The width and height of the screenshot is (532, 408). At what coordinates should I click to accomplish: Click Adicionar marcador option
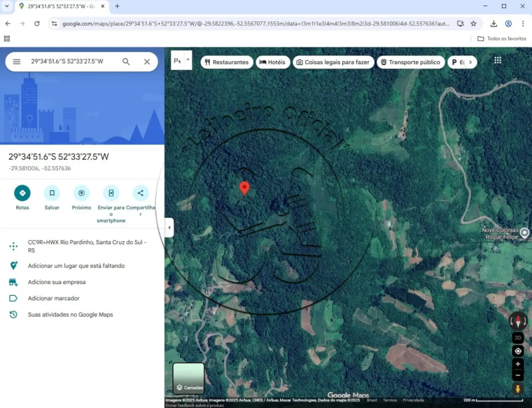pyautogui.click(x=54, y=298)
